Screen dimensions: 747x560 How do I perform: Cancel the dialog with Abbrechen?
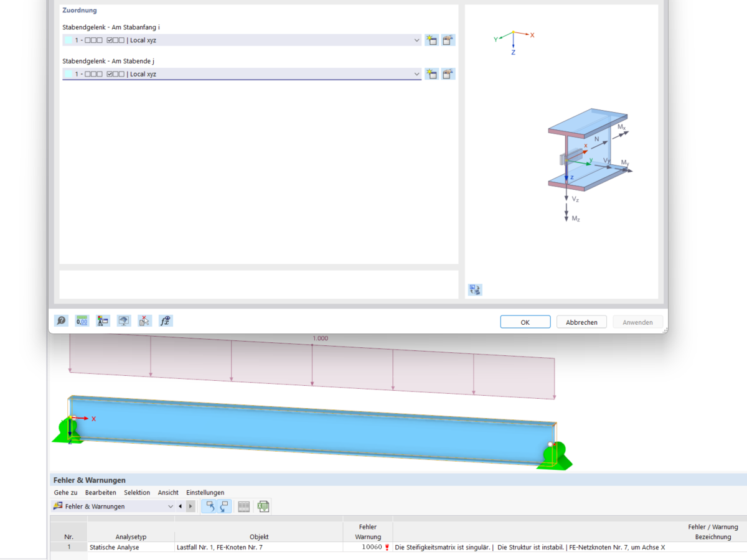581,322
